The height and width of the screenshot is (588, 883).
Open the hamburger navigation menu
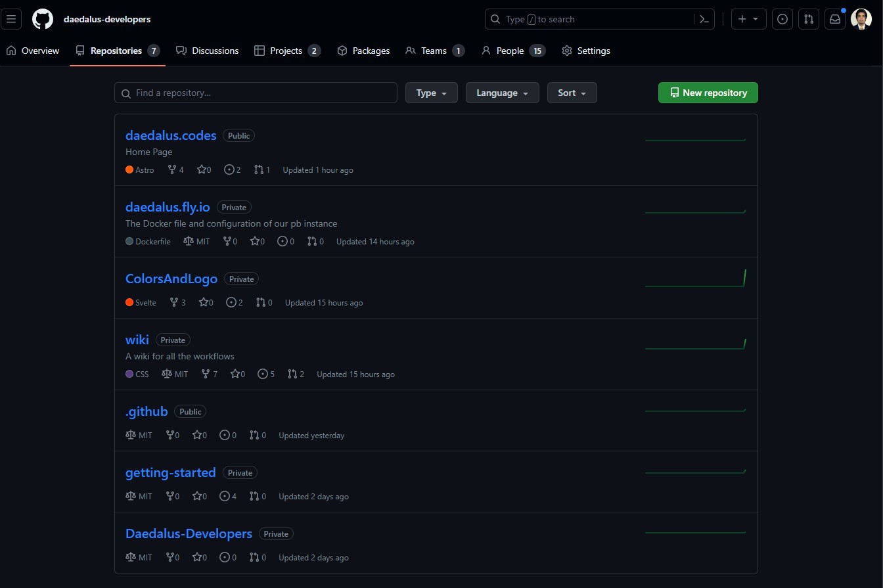click(11, 19)
